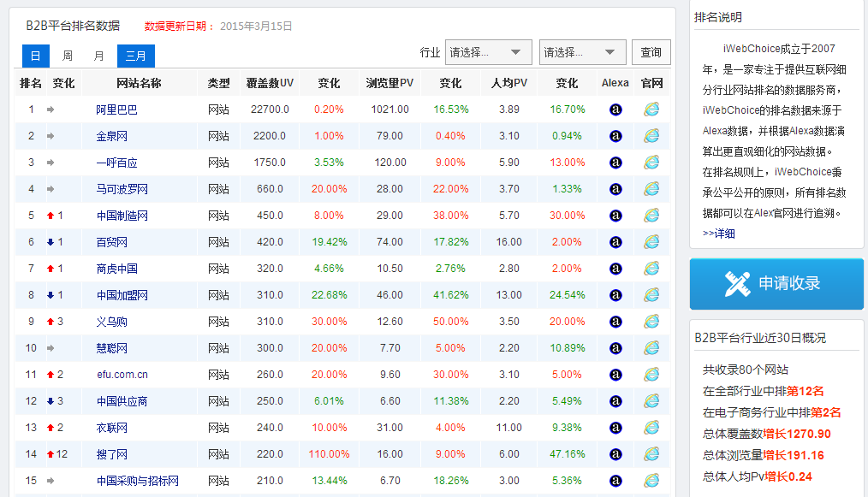
Task: Click the Alexa icon in the 慧聪网 row
Action: pyautogui.click(x=615, y=348)
